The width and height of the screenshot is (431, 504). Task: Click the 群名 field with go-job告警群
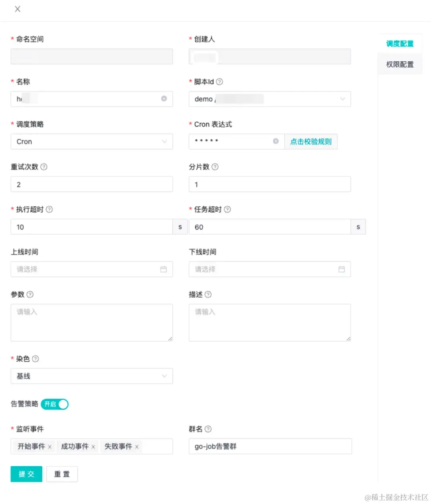pos(270,447)
